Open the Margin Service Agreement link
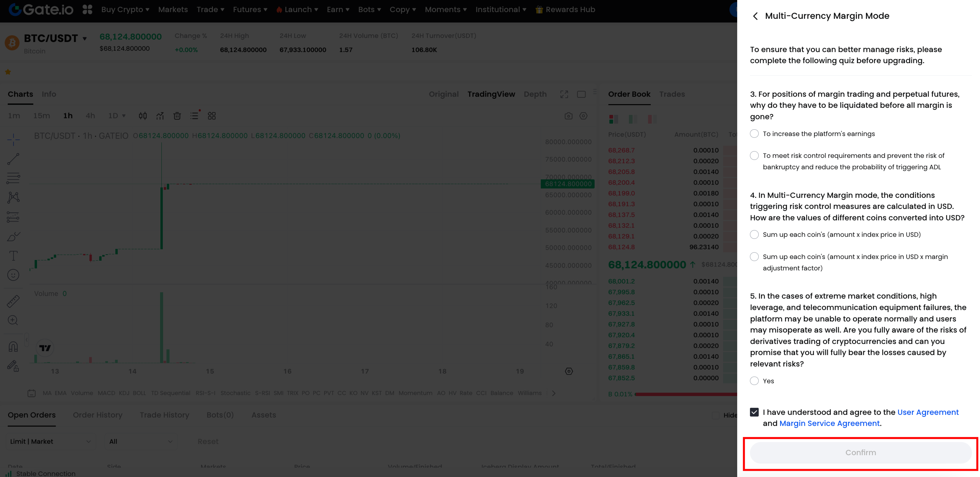 [829, 423]
